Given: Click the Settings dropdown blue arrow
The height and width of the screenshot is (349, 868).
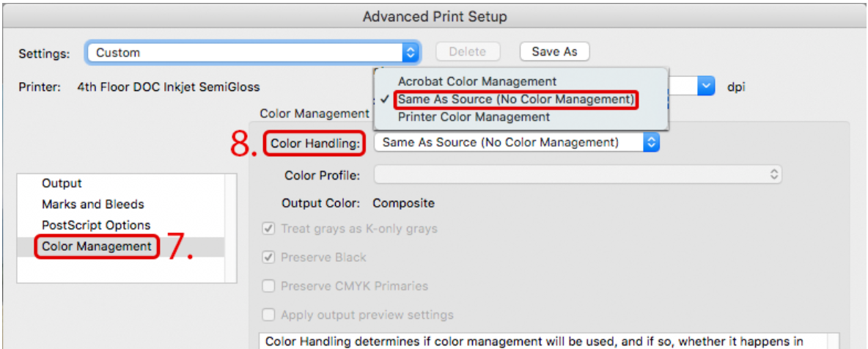Looking at the screenshot, I should pyautogui.click(x=411, y=53).
